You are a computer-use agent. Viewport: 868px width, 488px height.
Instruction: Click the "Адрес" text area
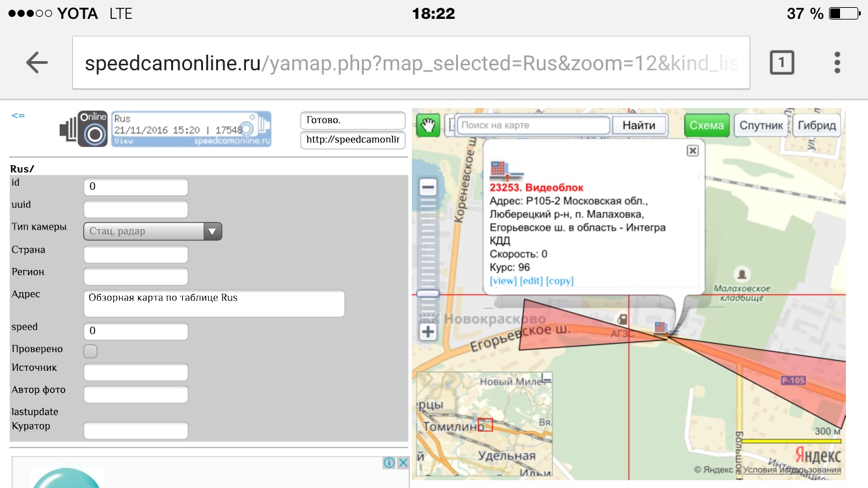point(214,303)
